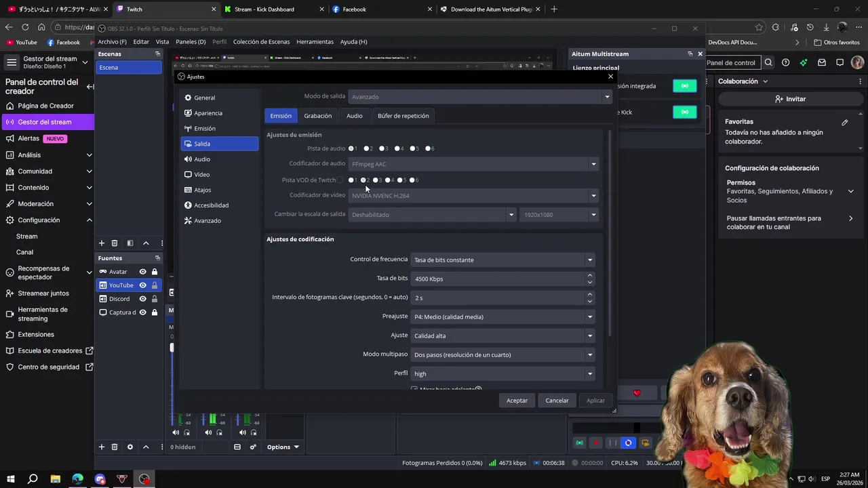868x488 pixels.
Task: Open source properties gear in Fuentes toolbar
Action: pos(130,447)
